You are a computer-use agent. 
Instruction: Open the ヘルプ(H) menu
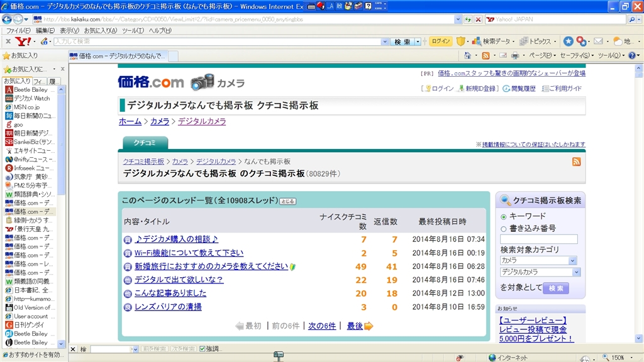click(160, 31)
